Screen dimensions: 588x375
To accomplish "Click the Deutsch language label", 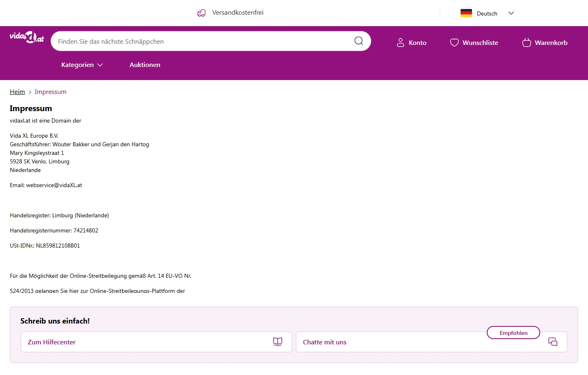I will 487,13.
